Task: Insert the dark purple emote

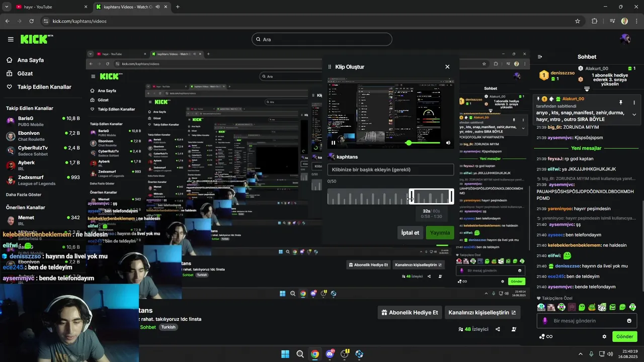Action: (572, 307)
